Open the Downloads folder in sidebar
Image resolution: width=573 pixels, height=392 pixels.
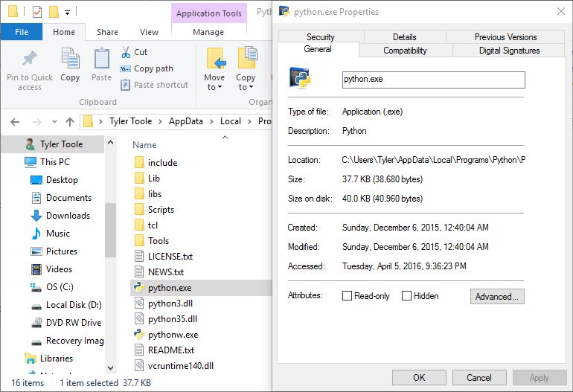pyautogui.click(x=68, y=216)
